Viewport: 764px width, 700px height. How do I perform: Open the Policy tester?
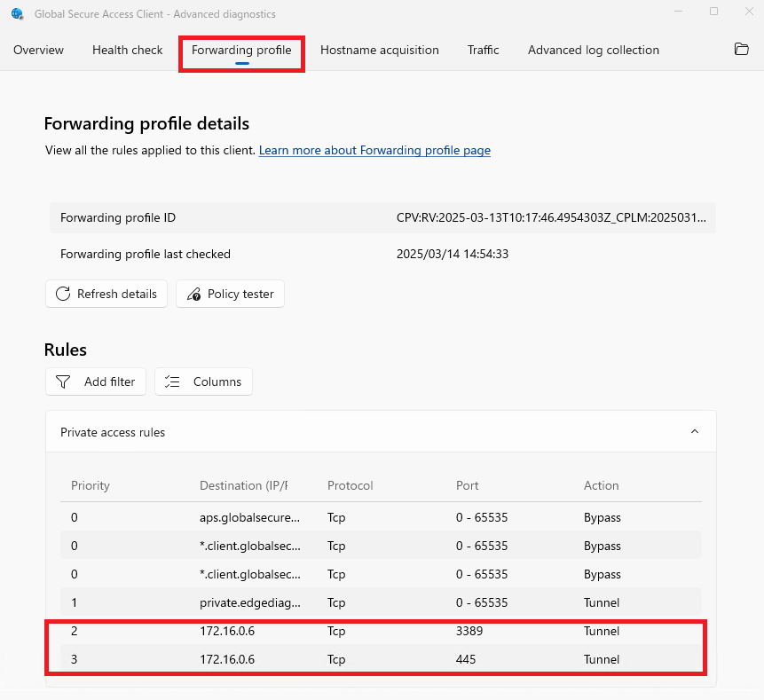[230, 294]
